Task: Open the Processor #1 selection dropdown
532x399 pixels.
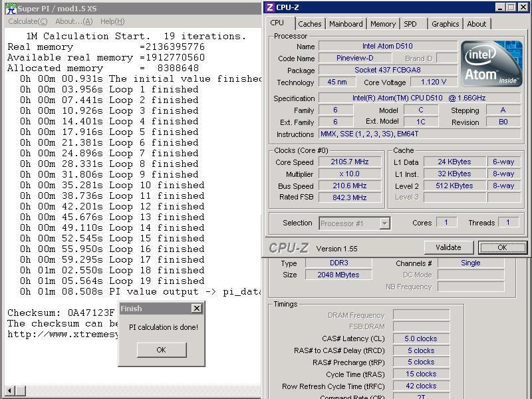Action: tap(354, 223)
